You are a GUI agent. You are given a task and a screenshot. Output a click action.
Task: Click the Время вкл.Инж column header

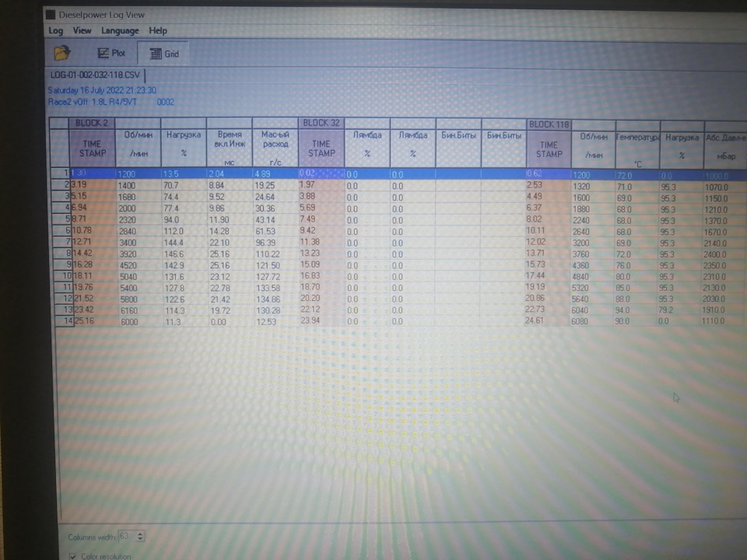point(229,148)
